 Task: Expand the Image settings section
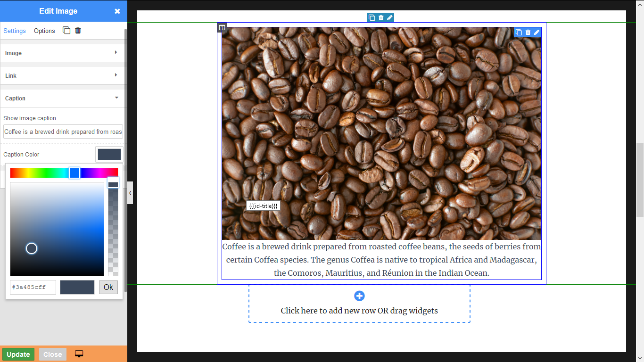click(x=62, y=53)
